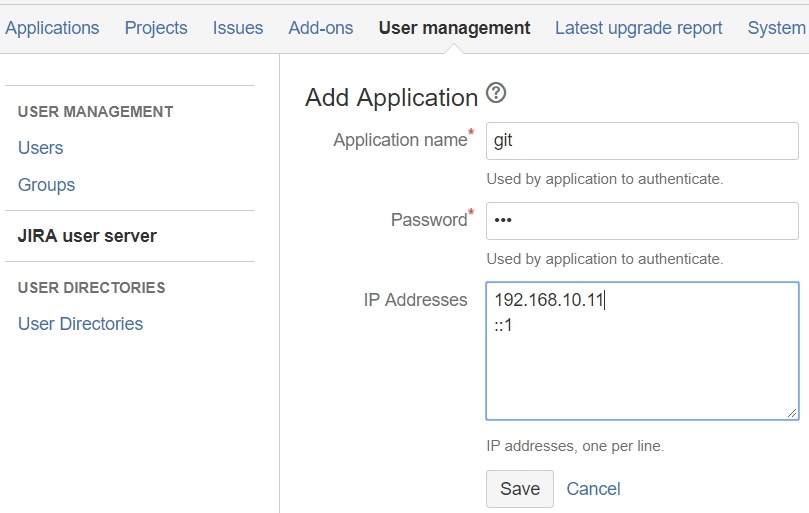Open the User Directories link

pos(80,324)
